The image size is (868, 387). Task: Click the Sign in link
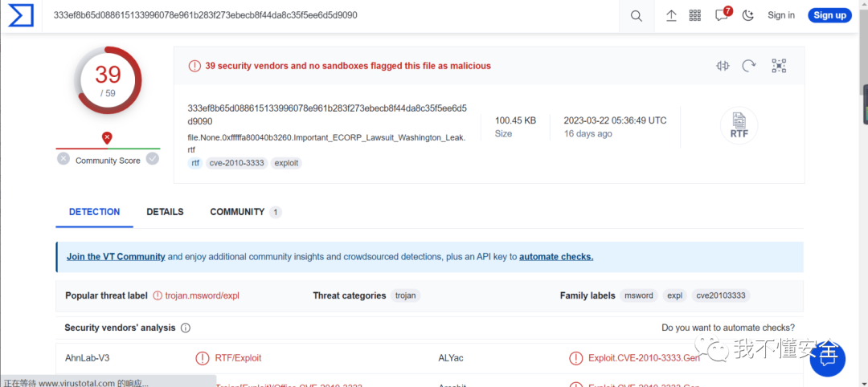781,15
